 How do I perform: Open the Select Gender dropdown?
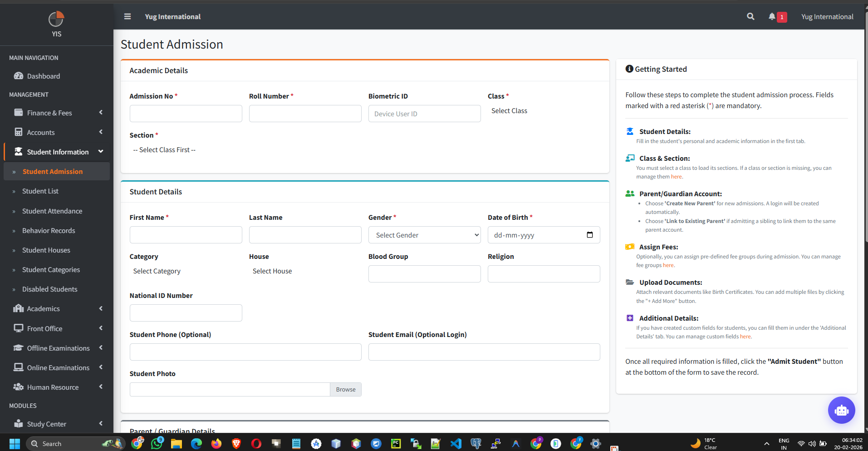[424, 235]
